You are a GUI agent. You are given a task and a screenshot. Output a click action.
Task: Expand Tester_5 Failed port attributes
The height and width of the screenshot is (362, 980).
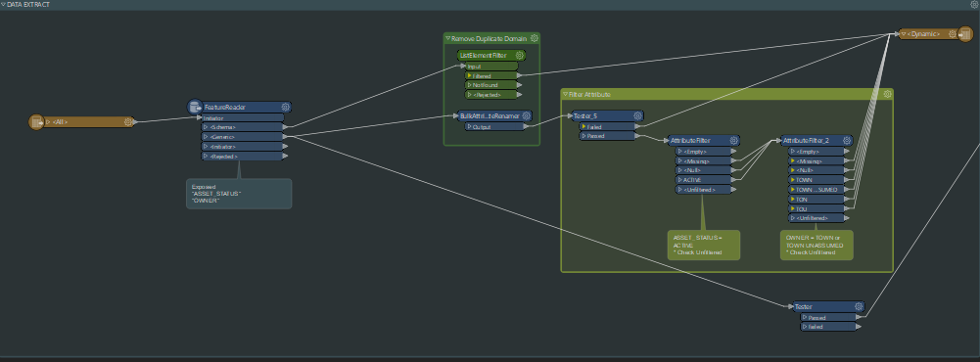click(583, 126)
